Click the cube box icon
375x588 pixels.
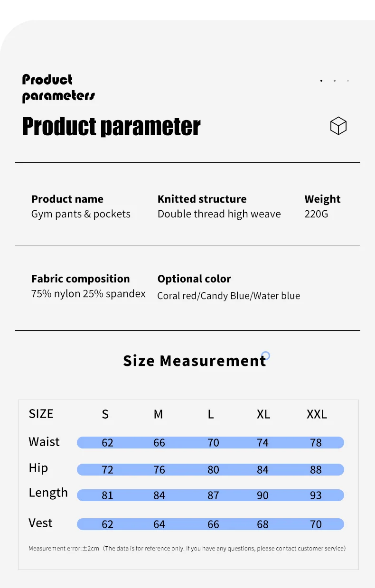coord(338,126)
